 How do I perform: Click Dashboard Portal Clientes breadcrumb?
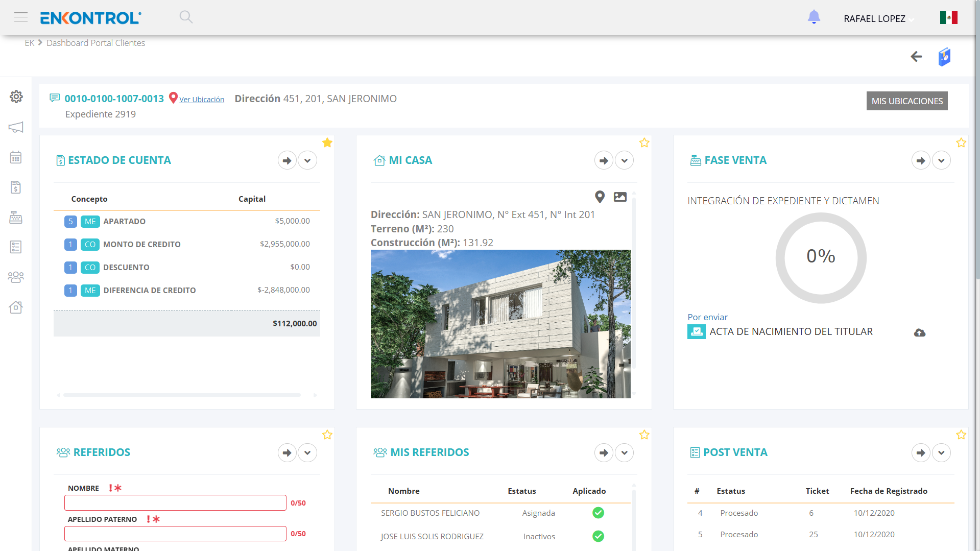[95, 43]
